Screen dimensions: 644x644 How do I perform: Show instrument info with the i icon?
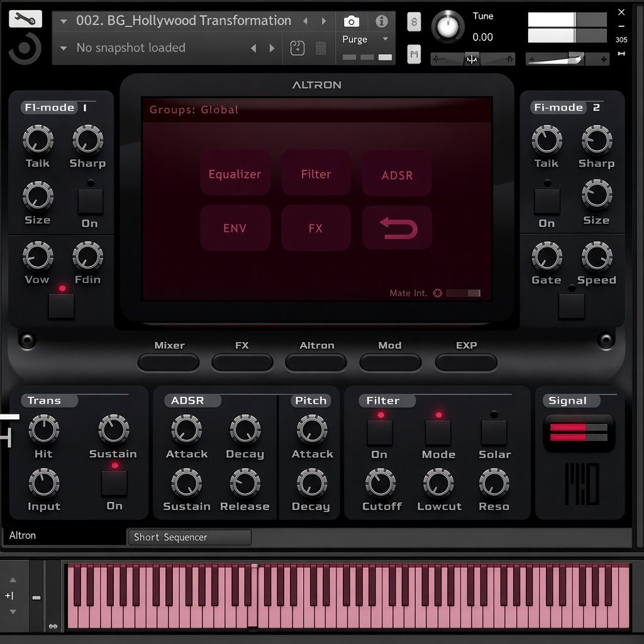coord(382,21)
